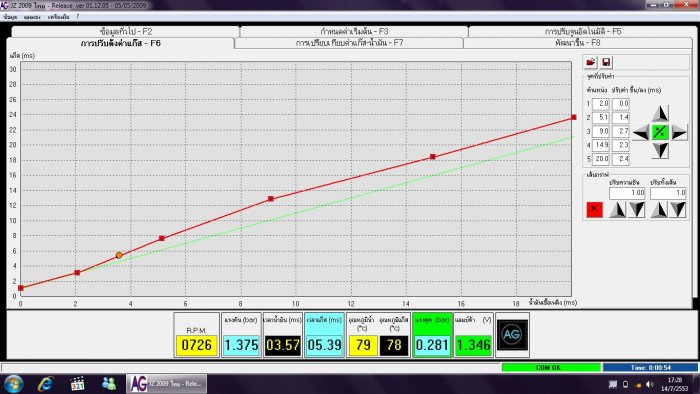This screenshot has width=700, height=394.
Task: Increase the 1.00 slope value arrow
Action: pos(617,209)
